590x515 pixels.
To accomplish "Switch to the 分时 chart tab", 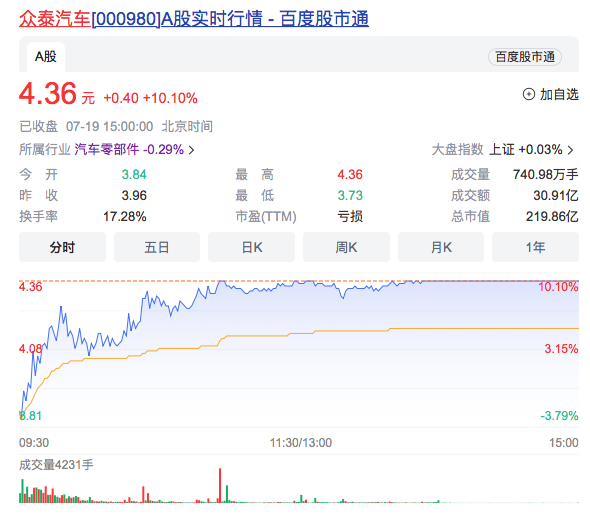I will [62, 247].
